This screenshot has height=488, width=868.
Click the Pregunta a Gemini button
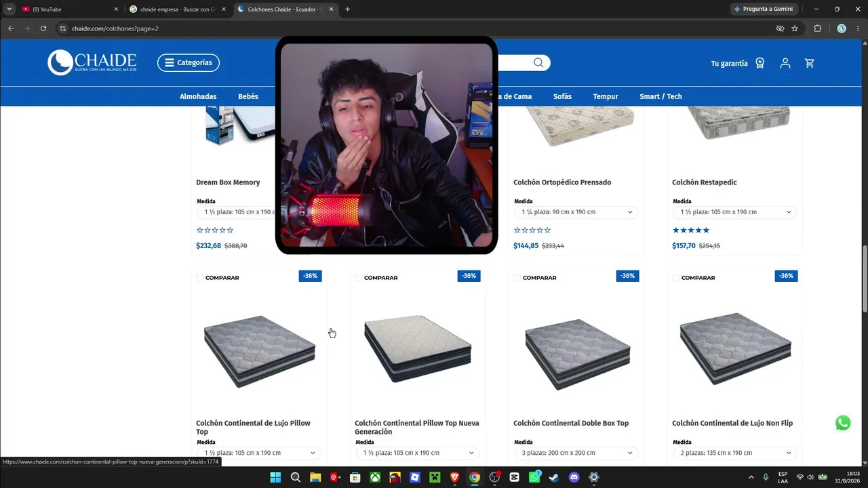point(764,9)
